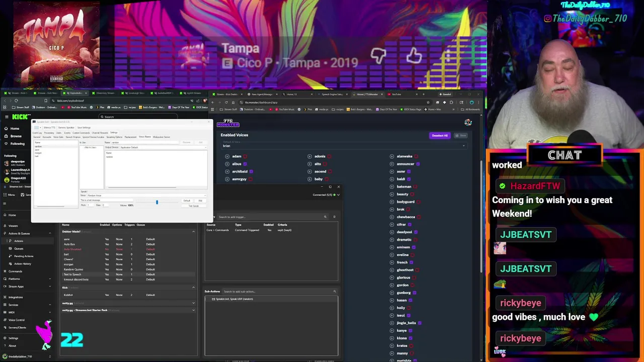Open the Default AI Voice dropdown showing brian
This screenshot has height=362, width=644.
coord(344,146)
